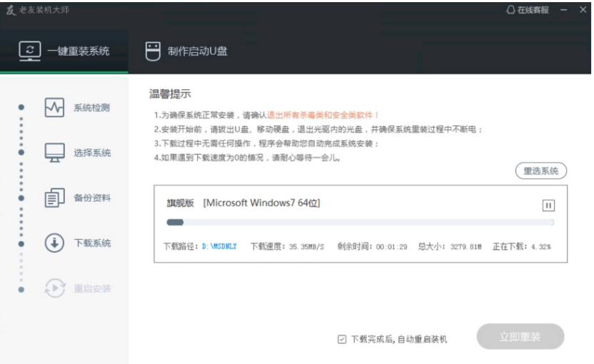This screenshot has width=594, height=364.
Task: Open the 一键重装系统 tab
Action: [64, 51]
